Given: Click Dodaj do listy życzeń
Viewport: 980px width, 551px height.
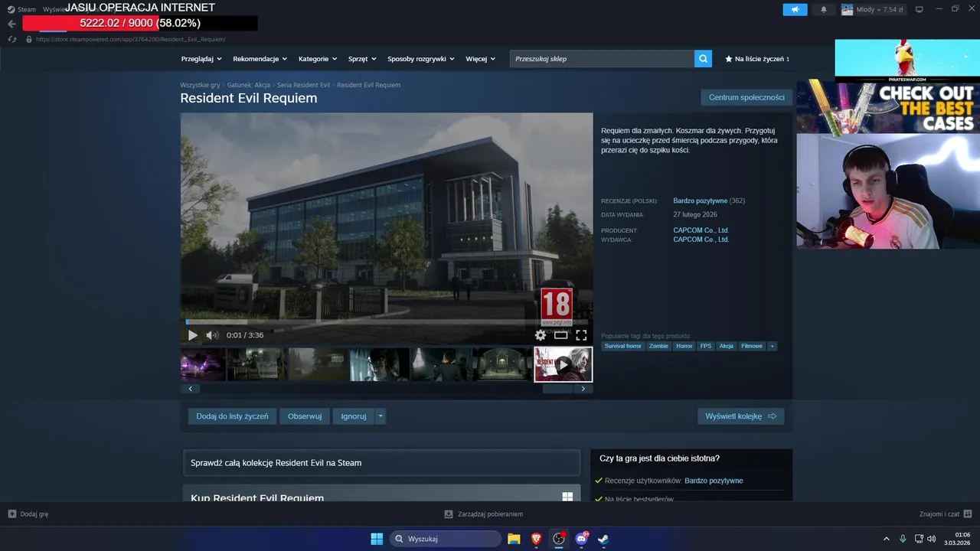Looking at the screenshot, I should (x=232, y=416).
